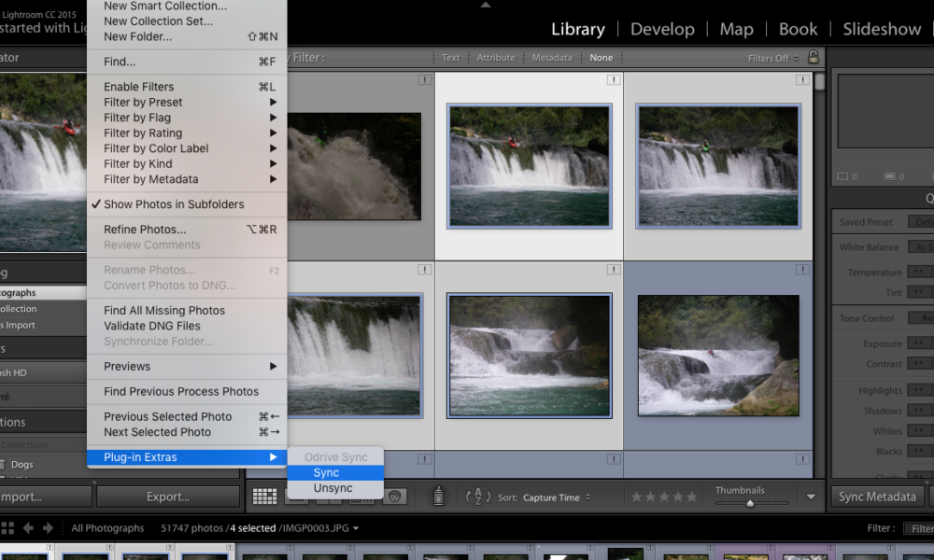Go forward with the right arrow in filmstrip bar
Viewport: 934px width, 560px height.
pos(49,528)
